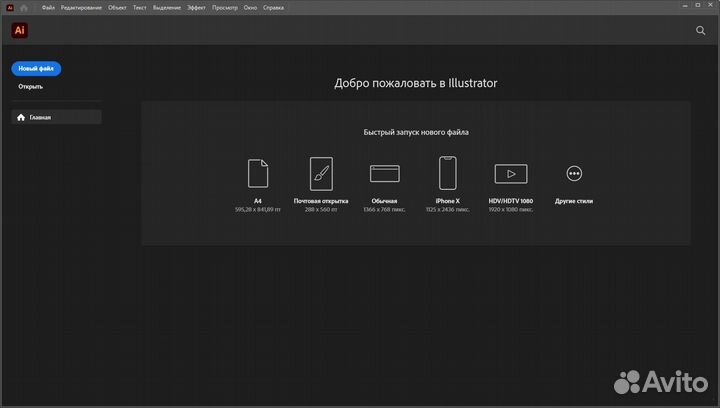Open the Справка menu
The image size is (720, 408).
coord(273,8)
